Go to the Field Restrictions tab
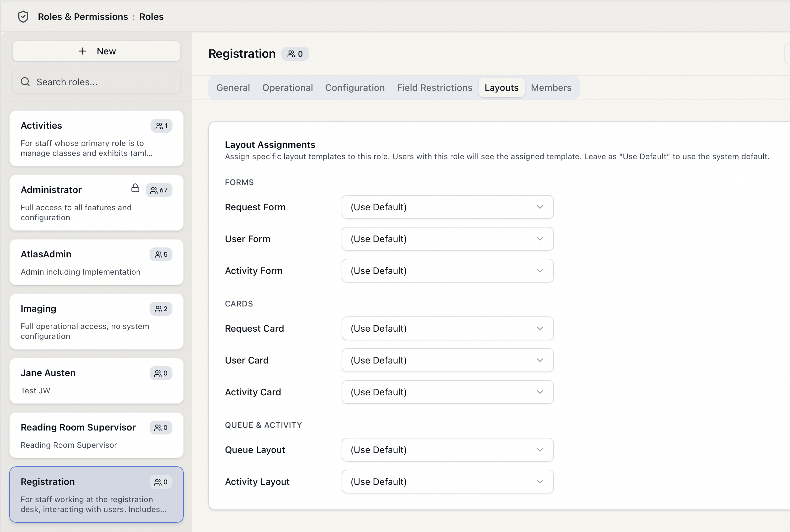Viewport: 790px width, 532px height. (434, 88)
